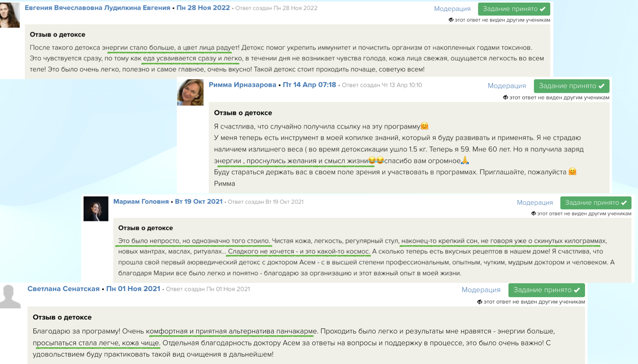Click the Пт 14 Апр 07:18 date link
Screen dimensions: 638x364
[x=309, y=85]
